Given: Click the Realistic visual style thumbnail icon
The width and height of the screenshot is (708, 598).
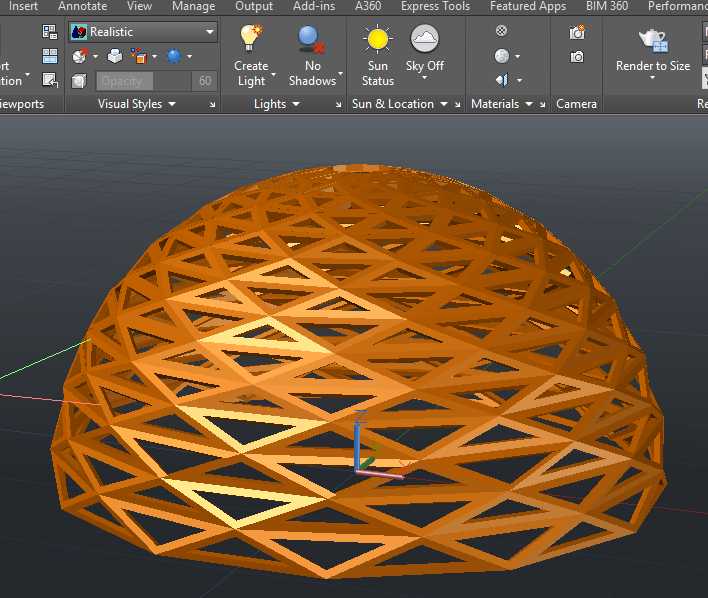Looking at the screenshot, I should tap(79, 32).
